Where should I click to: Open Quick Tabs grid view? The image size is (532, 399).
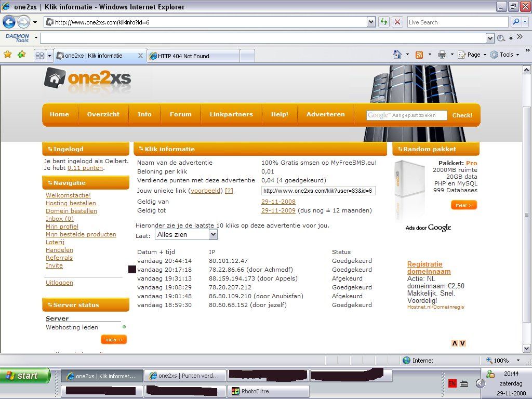pyautogui.click(x=39, y=56)
